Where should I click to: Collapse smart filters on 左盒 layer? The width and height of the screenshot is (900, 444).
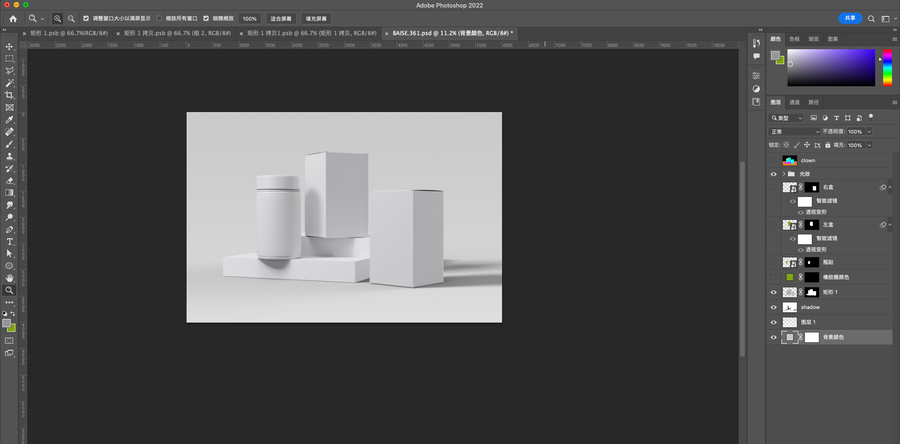pyautogui.click(x=890, y=224)
